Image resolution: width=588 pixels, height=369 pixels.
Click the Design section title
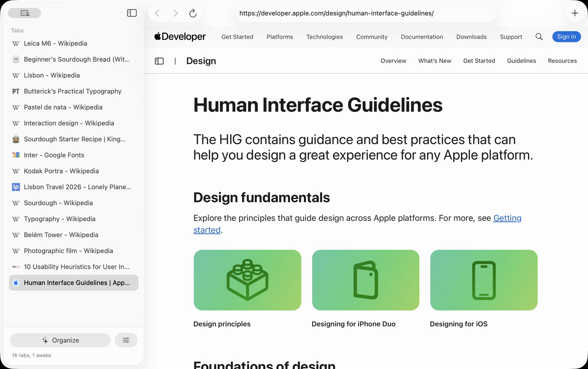[201, 61]
